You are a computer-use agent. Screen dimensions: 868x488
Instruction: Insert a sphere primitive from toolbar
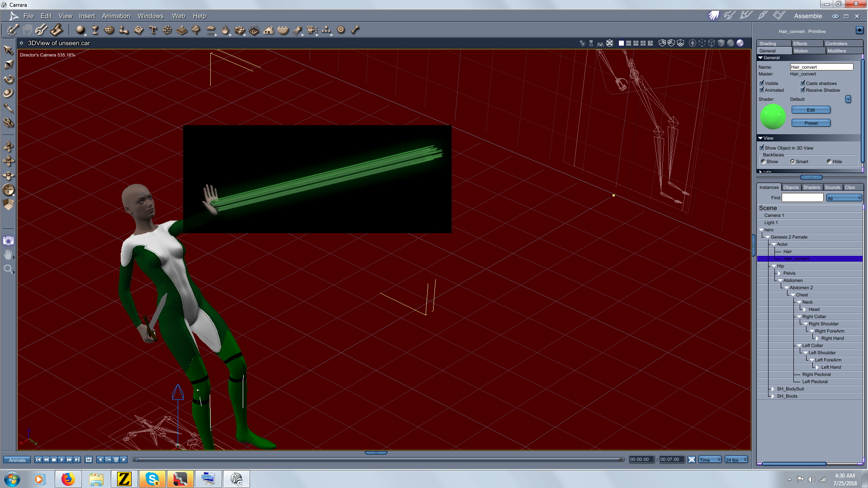coord(80,30)
